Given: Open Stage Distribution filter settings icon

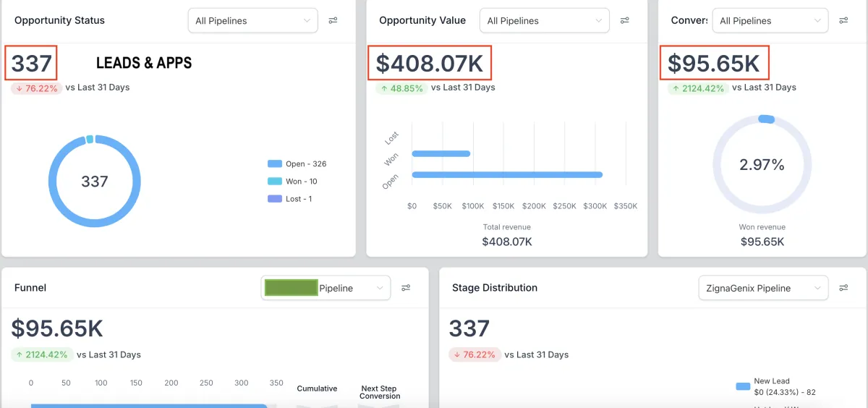Looking at the screenshot, I should (843, 288).
